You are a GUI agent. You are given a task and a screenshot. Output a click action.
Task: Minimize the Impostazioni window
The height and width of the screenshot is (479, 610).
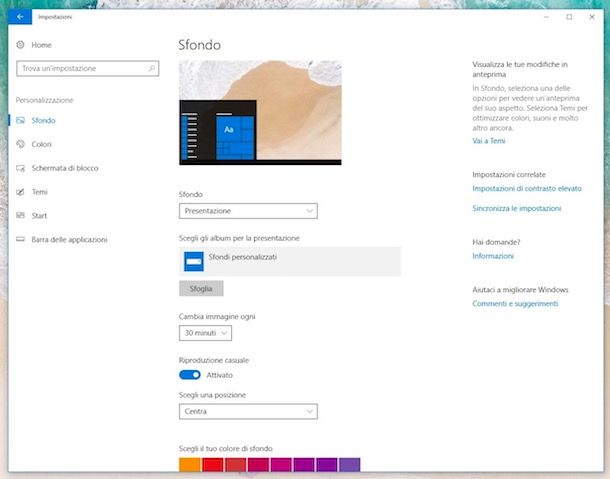[547, 17]
